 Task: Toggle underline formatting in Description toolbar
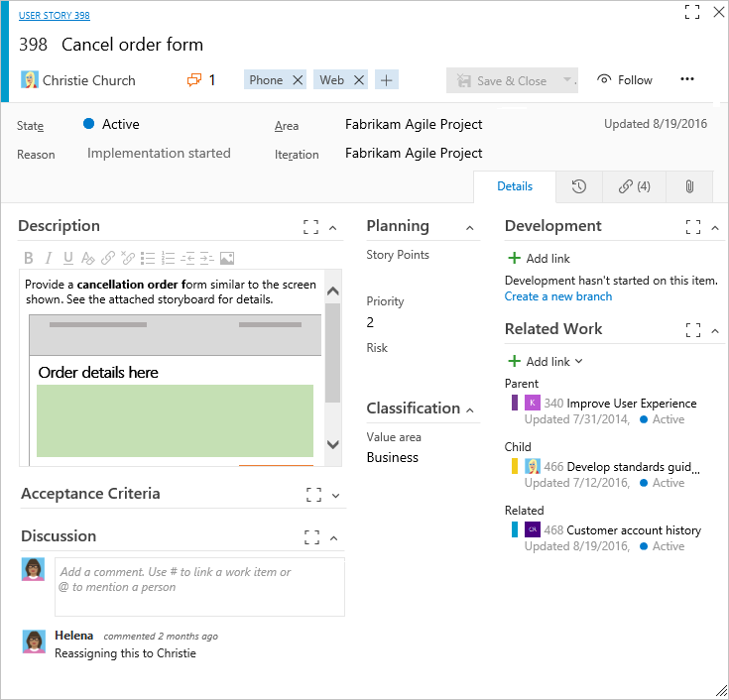coord(67,258)
